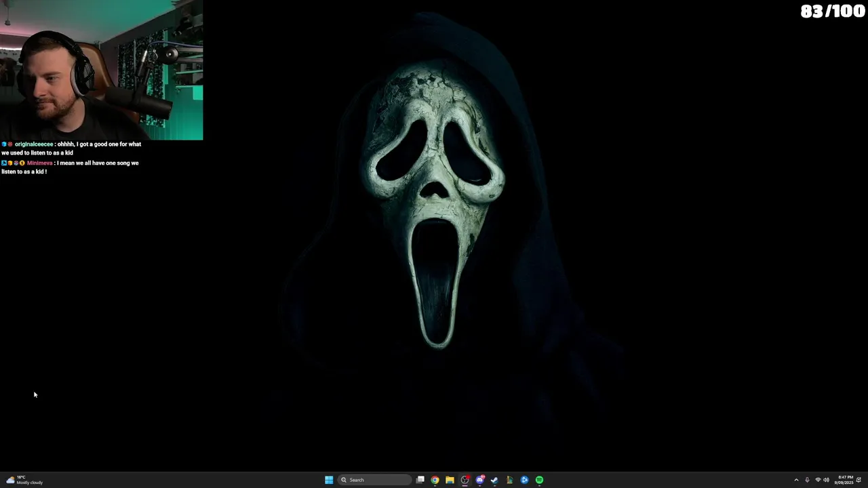Click the webcam overlay feed
Viewport: 868px width, 488px height.
click(101, 70)
